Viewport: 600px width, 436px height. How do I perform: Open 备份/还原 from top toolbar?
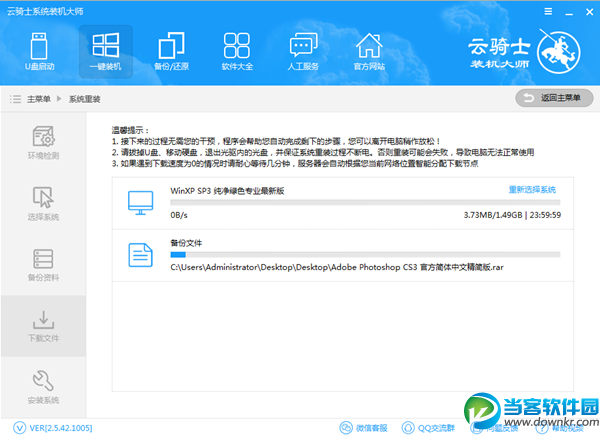pyautogui.click(x=171, y=52)
